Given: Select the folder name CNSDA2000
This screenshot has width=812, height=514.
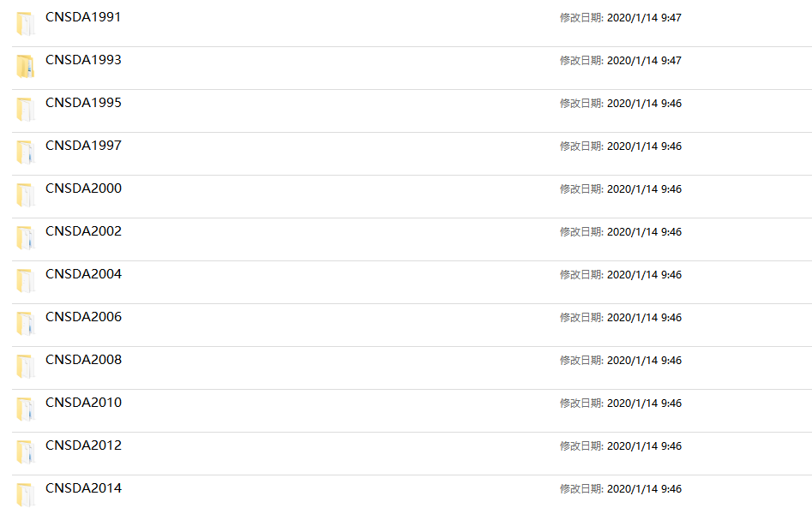Looking at the screenshot, I should (x=83, y=188).
